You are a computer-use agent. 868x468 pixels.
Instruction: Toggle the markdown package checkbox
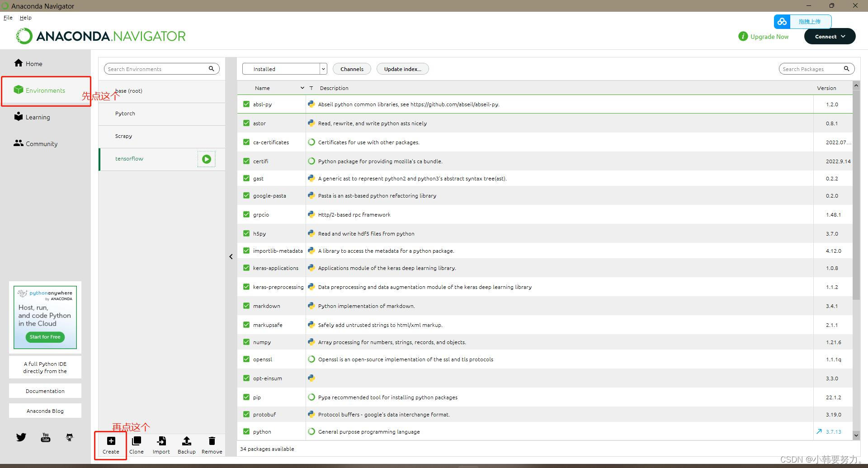coord(246,306)
